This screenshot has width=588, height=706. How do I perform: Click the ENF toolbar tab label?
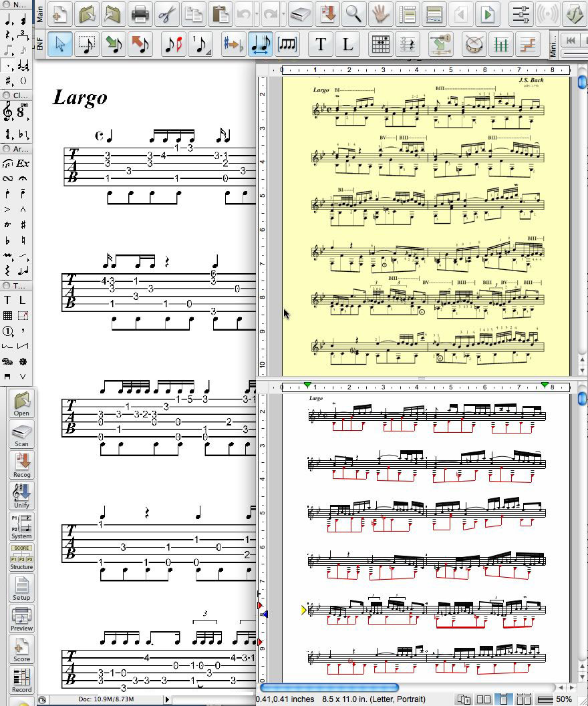[39, 43]
